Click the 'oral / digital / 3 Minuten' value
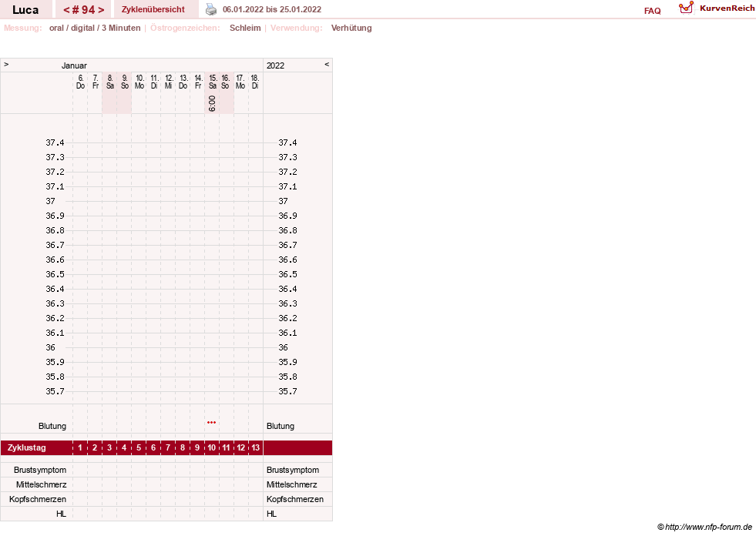This screenshot has width=756, height=536. pos(95,28)
